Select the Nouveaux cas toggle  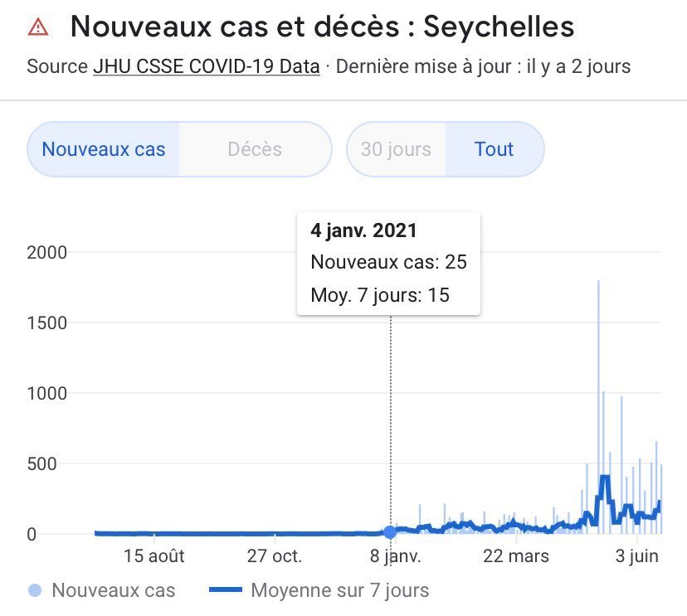pos(104,150)
